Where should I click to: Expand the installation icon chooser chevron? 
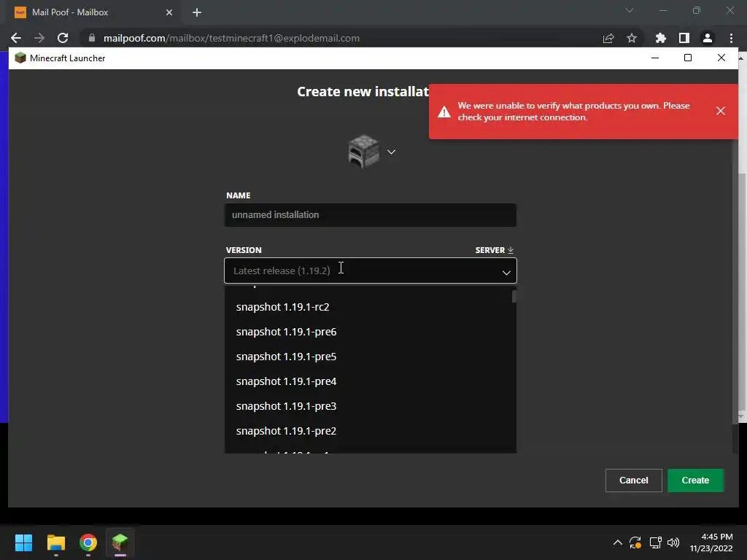click(391, 152)
